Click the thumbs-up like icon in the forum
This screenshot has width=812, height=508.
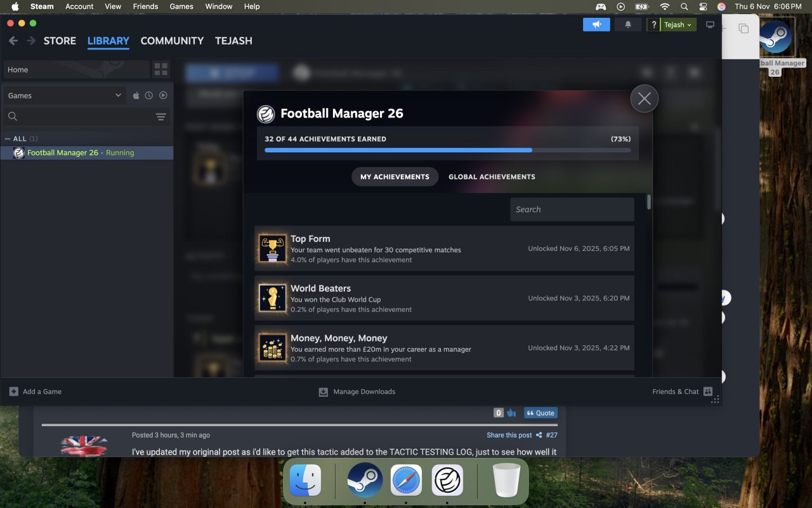pyautogui.click(x=511, y=413)
